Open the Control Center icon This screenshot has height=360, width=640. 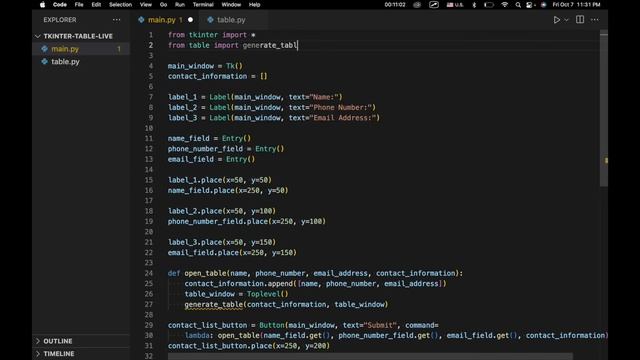pos(530,4)
